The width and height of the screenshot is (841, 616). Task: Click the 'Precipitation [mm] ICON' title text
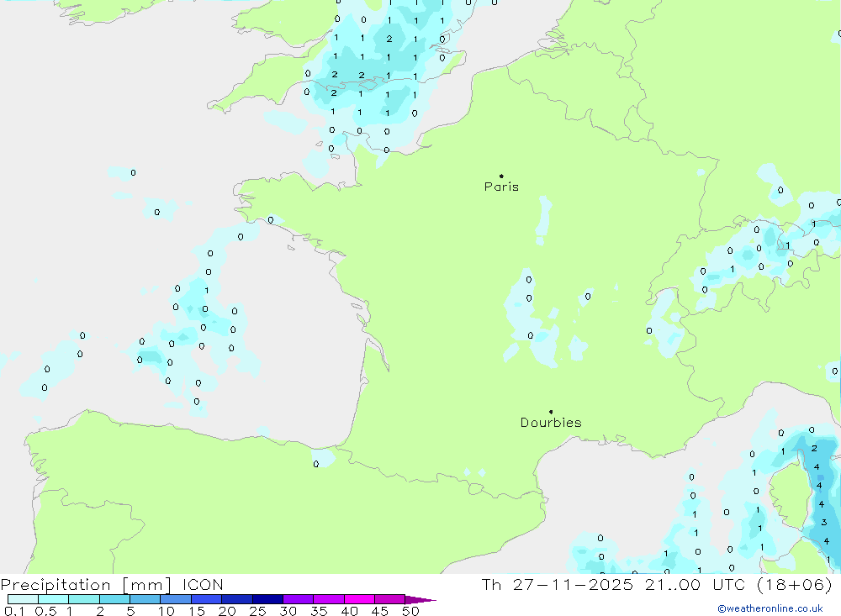(x=112, y=585)
